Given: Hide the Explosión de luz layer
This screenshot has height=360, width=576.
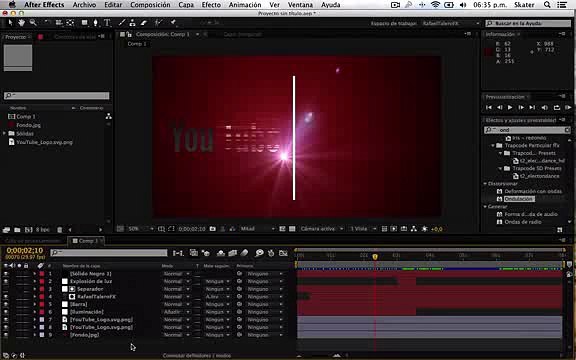Looking at the screenshot, I should (6, 281).
